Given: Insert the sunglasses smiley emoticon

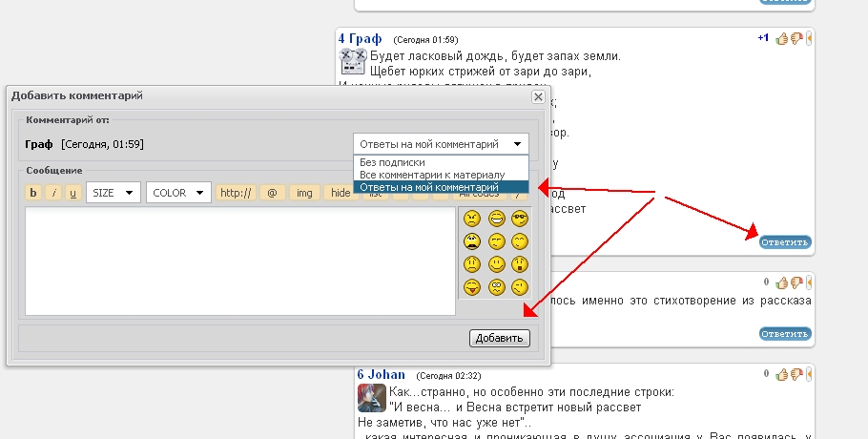Looking at the screenshot, I should pos(519,219).
